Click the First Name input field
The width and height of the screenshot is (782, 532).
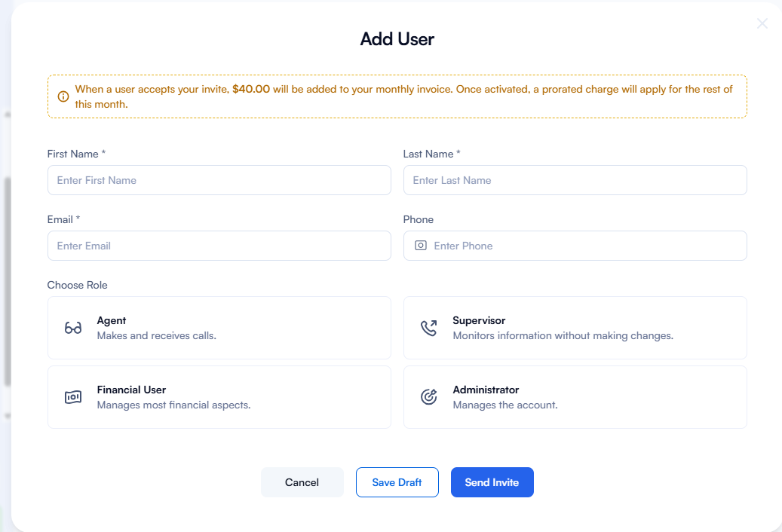(219, 180)
